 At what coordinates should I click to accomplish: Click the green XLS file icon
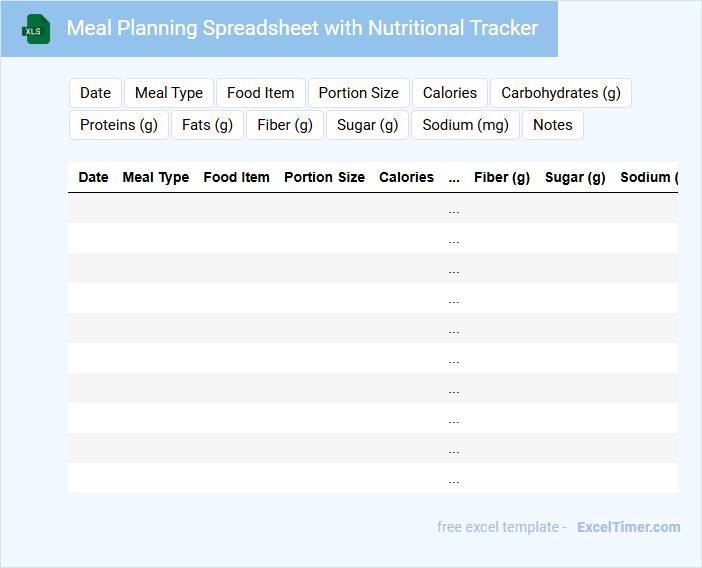click(36, 29)
